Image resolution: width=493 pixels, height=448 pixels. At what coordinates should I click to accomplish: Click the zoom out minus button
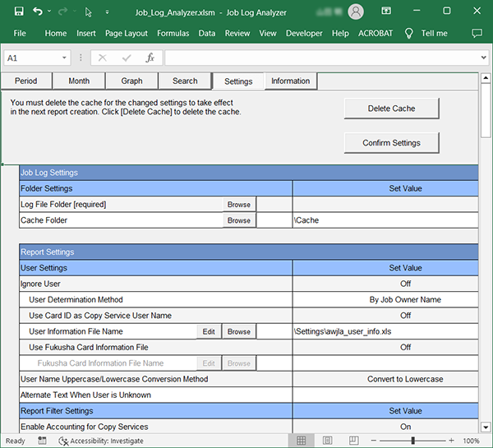tap(373, 441)
